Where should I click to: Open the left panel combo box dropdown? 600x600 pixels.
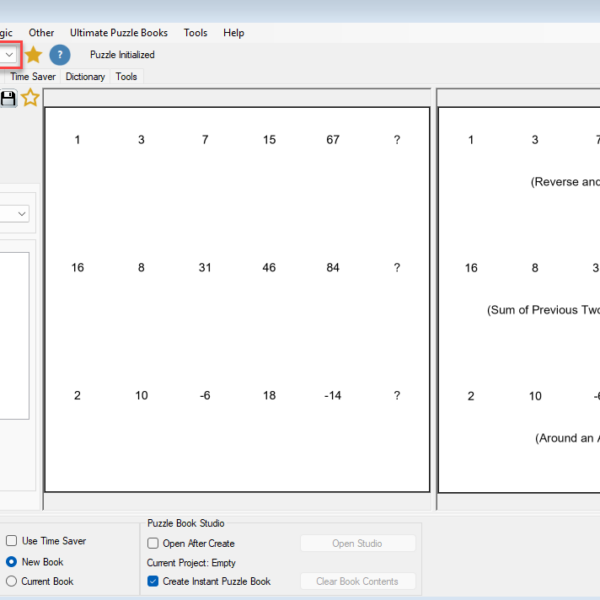[x=21, y=214]
